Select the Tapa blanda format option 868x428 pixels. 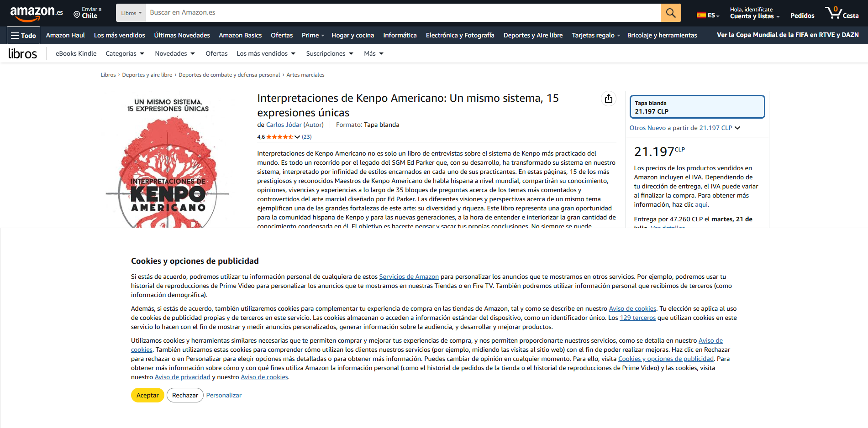pyautogui.click(x=697, y=107)
